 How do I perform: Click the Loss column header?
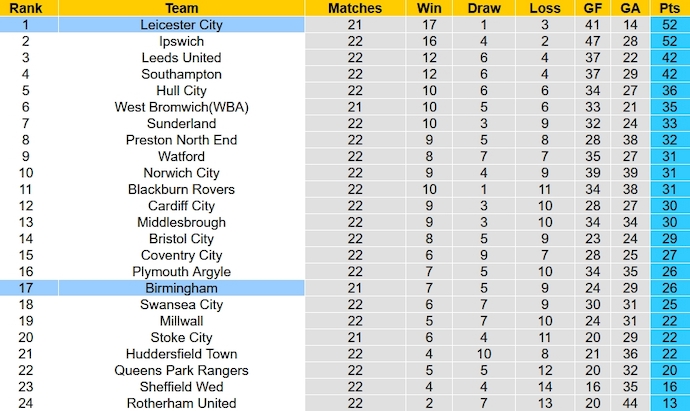(545, 8)
